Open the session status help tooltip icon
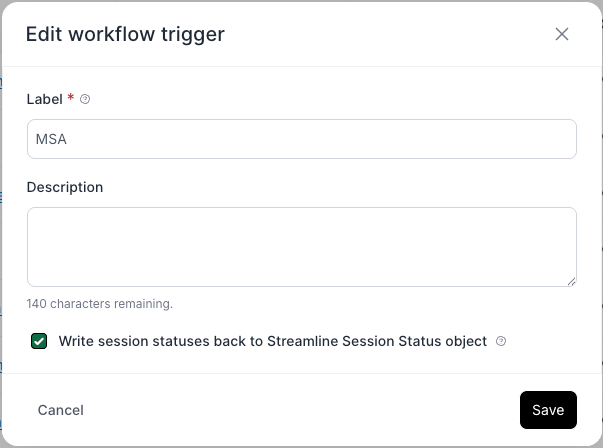The image size is (603, 448). [501, 341]
